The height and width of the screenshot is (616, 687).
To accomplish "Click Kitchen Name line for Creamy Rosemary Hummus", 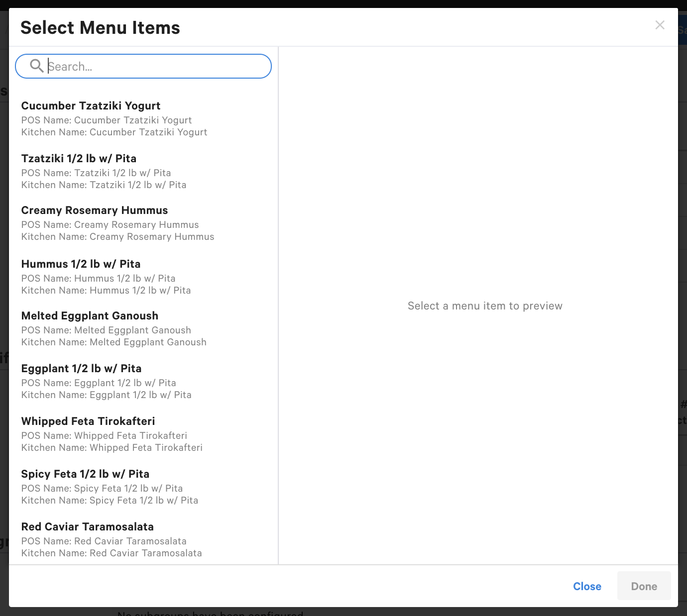I will 117,237.
